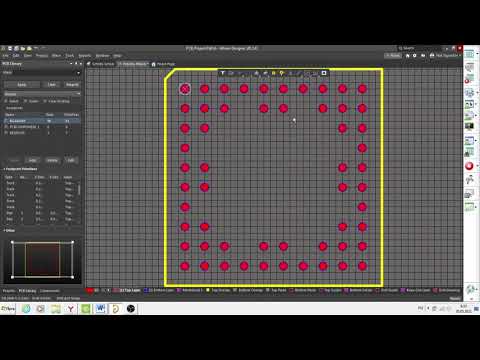Click the Add footprint button
Viewport: 480px width, 360px height.
pyautogui.click(x=32, y=160)
